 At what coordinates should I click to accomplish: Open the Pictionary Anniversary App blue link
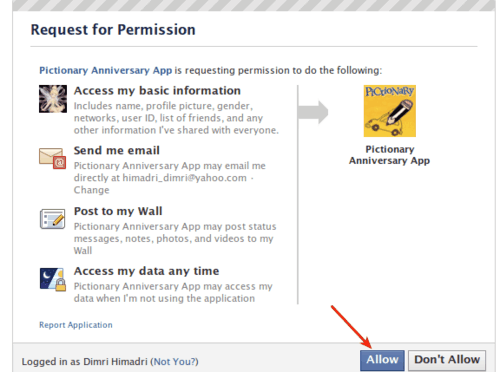point(106,70)
